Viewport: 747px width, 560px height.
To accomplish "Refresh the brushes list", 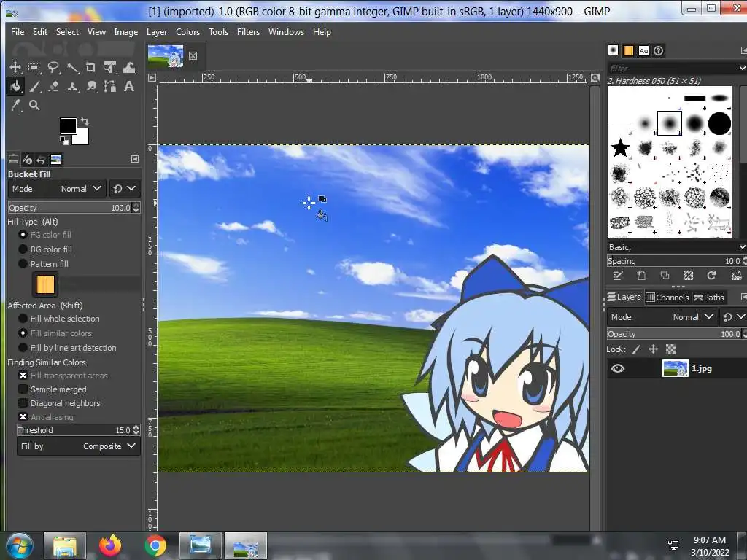I will pos(711,275).
